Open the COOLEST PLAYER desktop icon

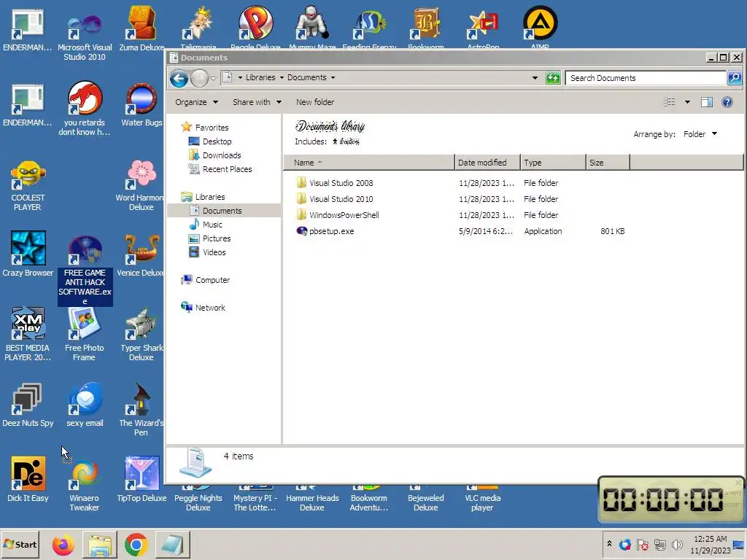coord(28,186)
